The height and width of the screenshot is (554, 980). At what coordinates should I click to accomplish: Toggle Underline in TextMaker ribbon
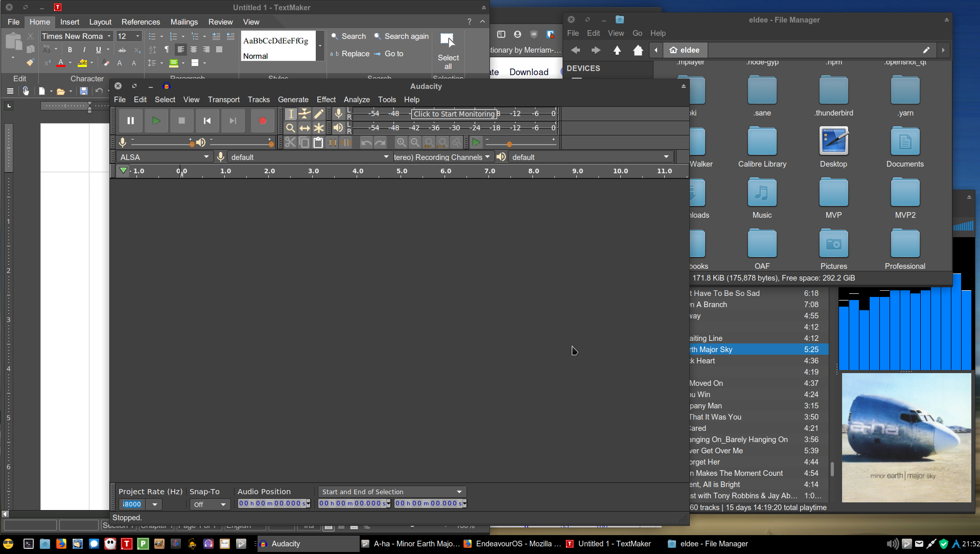click(x=98, y=50)
